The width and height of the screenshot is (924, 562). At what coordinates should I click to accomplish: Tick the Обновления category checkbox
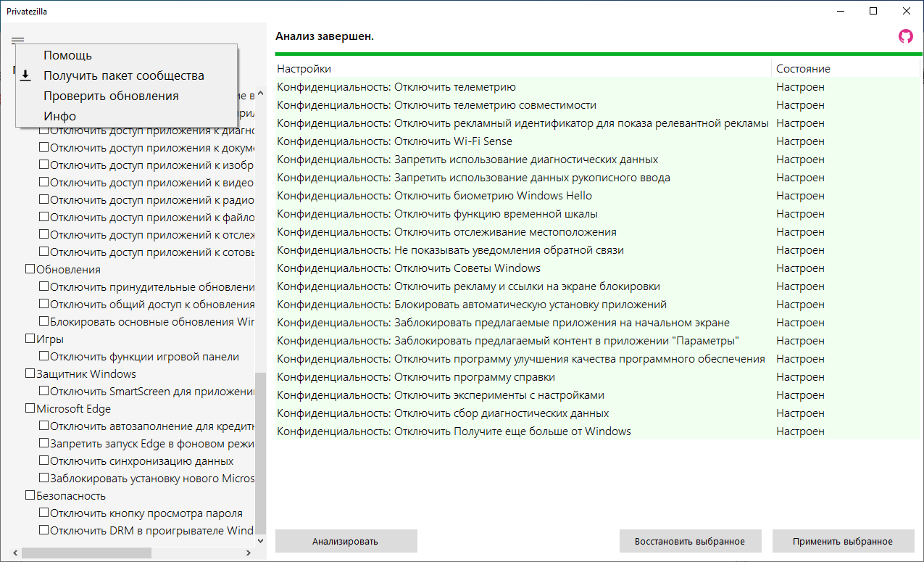point(30,270)
